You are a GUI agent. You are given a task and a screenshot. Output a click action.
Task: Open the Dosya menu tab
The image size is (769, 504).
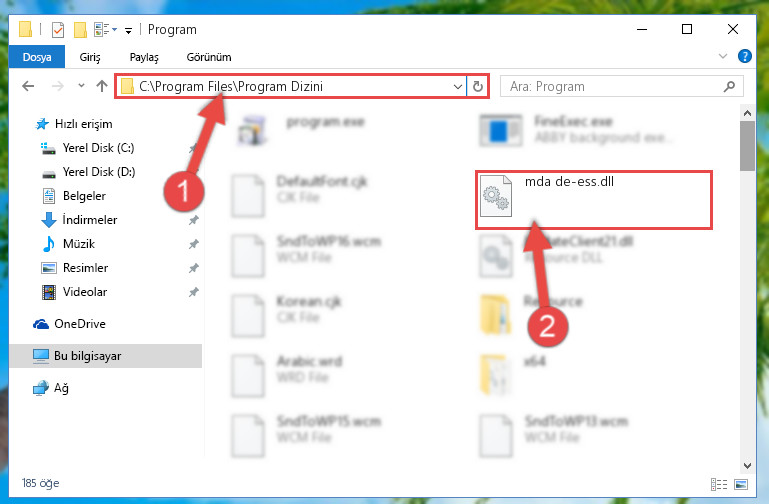pyautogui.click(x=37, y=57)
